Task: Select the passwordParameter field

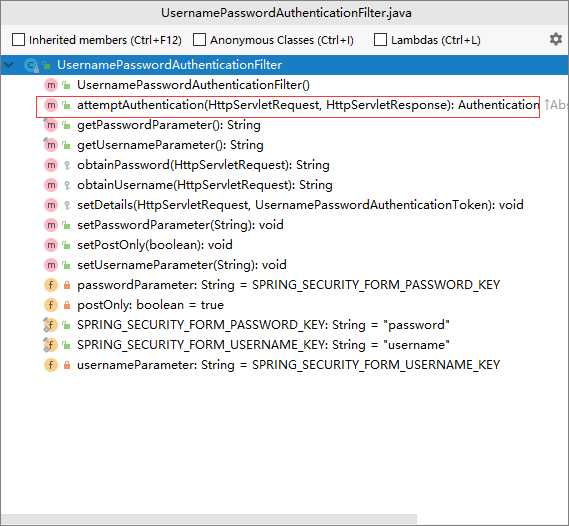Action: pos(288,285)
